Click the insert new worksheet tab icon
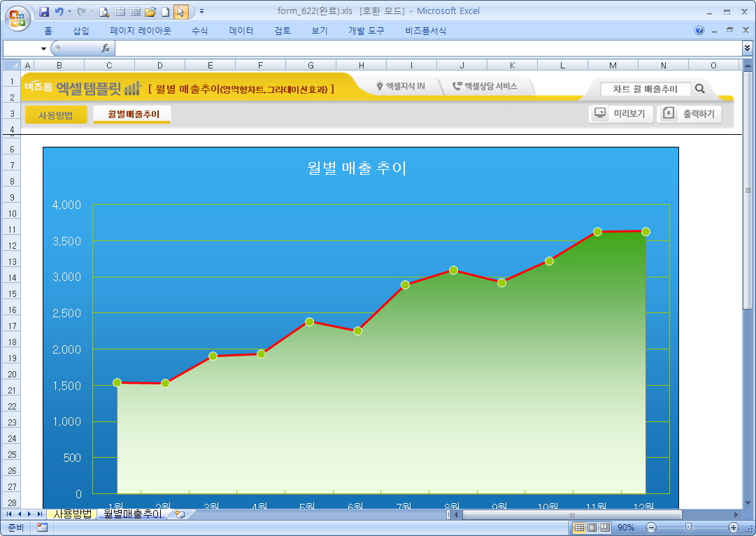Viewport: 756px width, 536px height. click(x=180, y=514)
